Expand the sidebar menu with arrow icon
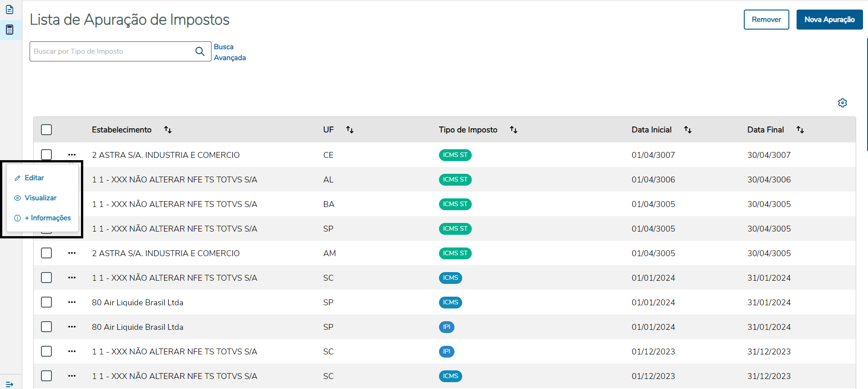 click(10, 384)
